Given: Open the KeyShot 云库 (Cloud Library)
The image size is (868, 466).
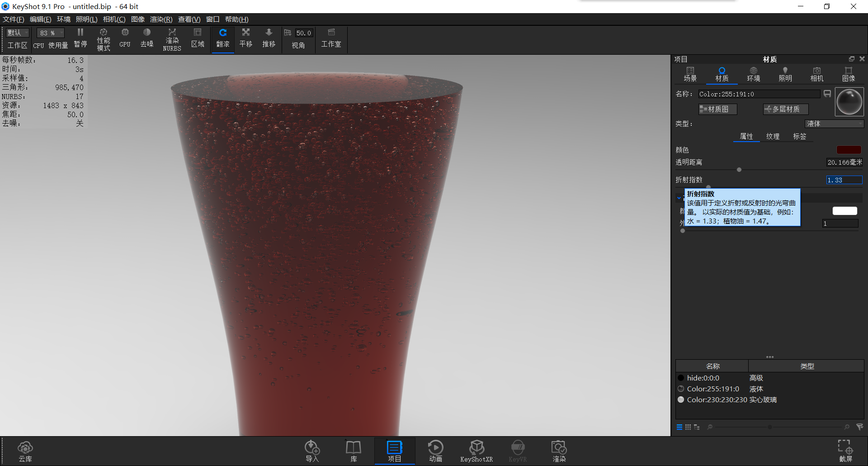Looking at the screenshot, I should [x=25, y=450].
